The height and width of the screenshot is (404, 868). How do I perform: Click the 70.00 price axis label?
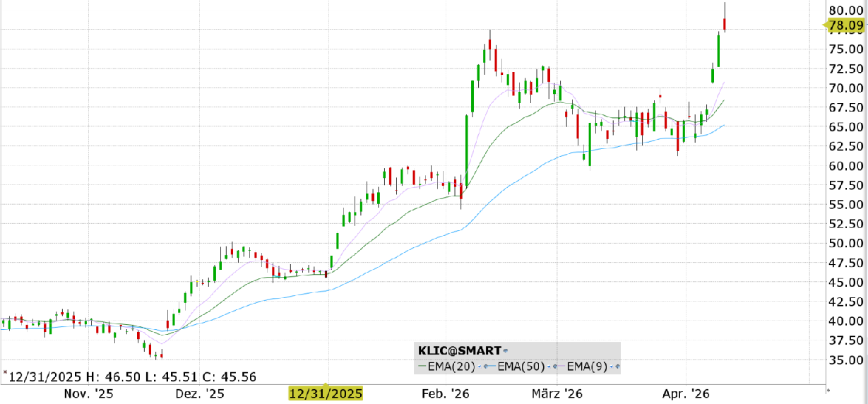tap(846, 88)
